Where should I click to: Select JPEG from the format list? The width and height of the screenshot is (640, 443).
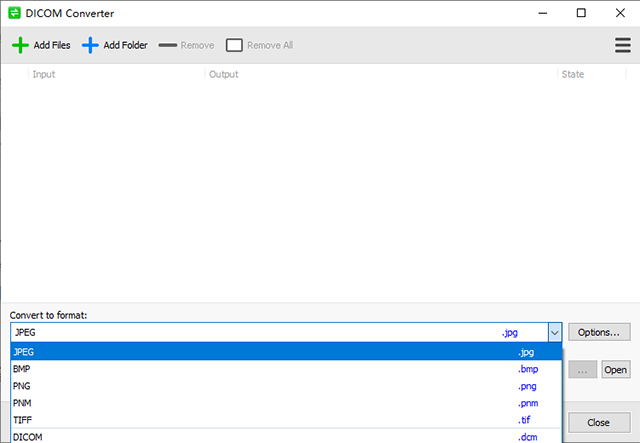pyautogui.click(x=286, y=352)
